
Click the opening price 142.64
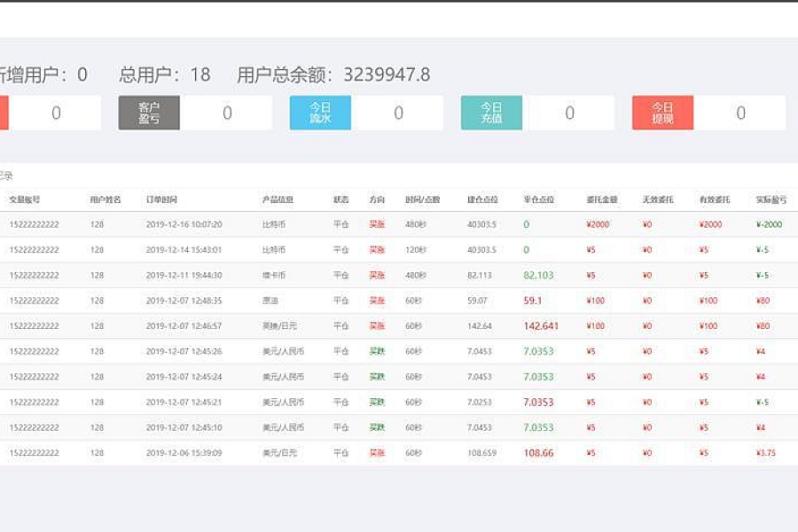480,325
